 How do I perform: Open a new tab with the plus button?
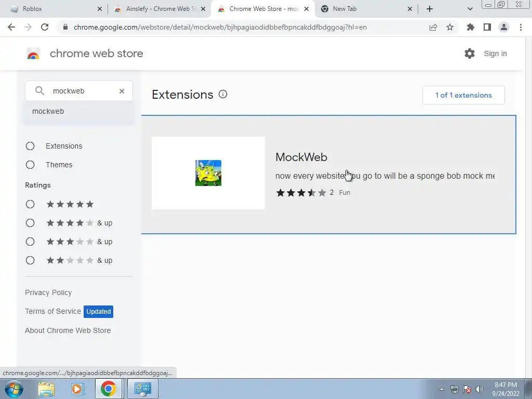(430, 9)
